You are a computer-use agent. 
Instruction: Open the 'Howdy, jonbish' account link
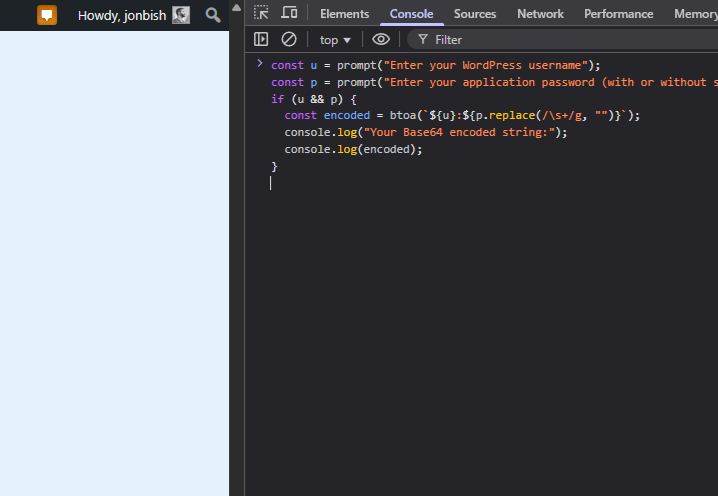tap(122, 16)
